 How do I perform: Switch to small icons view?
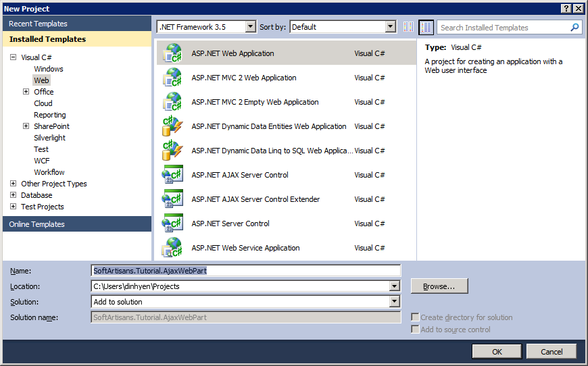408,27
